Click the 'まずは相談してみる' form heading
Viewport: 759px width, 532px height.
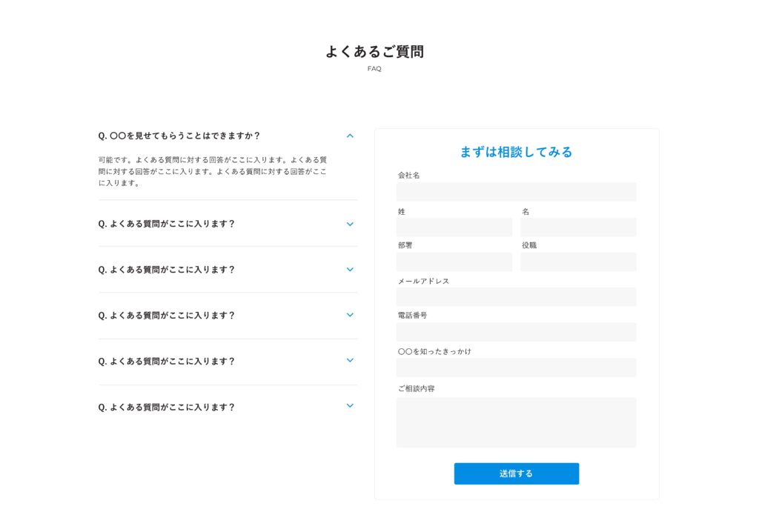[x=516, y=152]
